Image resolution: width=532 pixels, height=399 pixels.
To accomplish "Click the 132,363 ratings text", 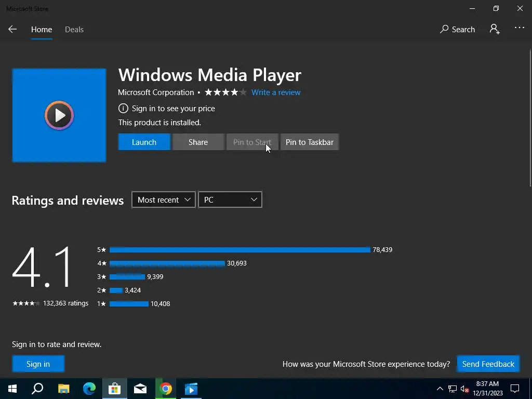I will (66, 303).
